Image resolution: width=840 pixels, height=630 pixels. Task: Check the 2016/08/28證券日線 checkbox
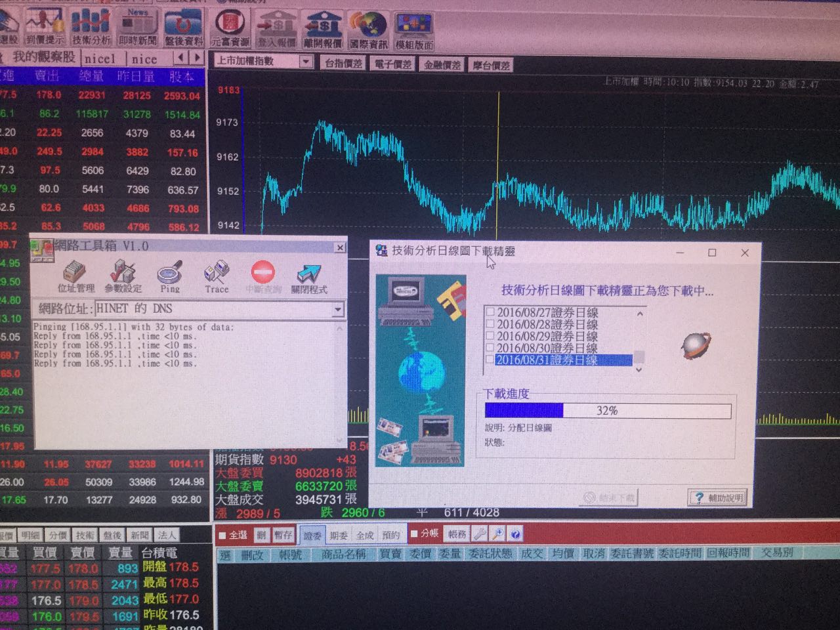[490, 324]
